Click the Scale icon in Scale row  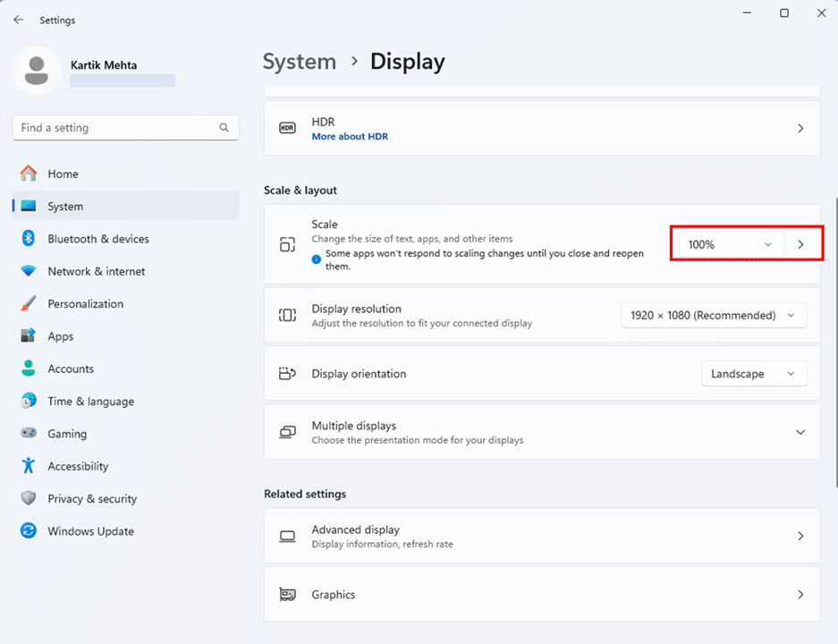coord(287,244)
